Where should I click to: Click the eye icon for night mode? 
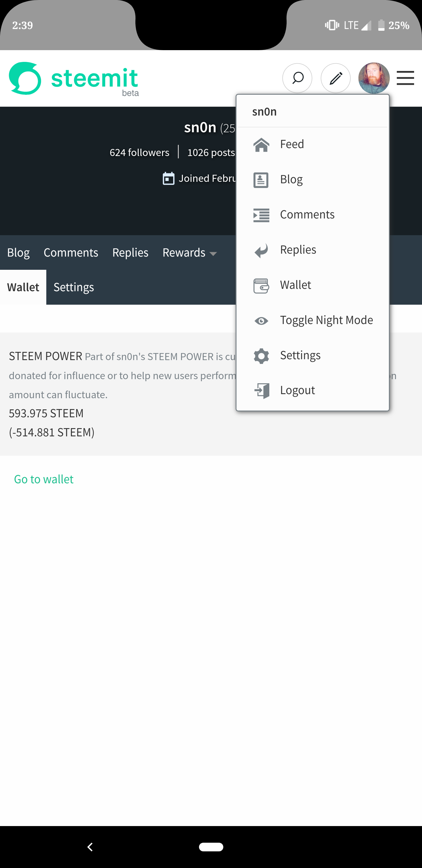coord(261,321)
